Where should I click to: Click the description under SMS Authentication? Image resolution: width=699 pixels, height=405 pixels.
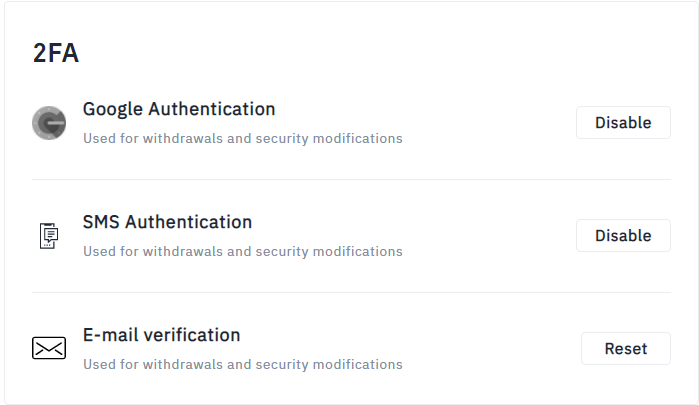point(243,252)
